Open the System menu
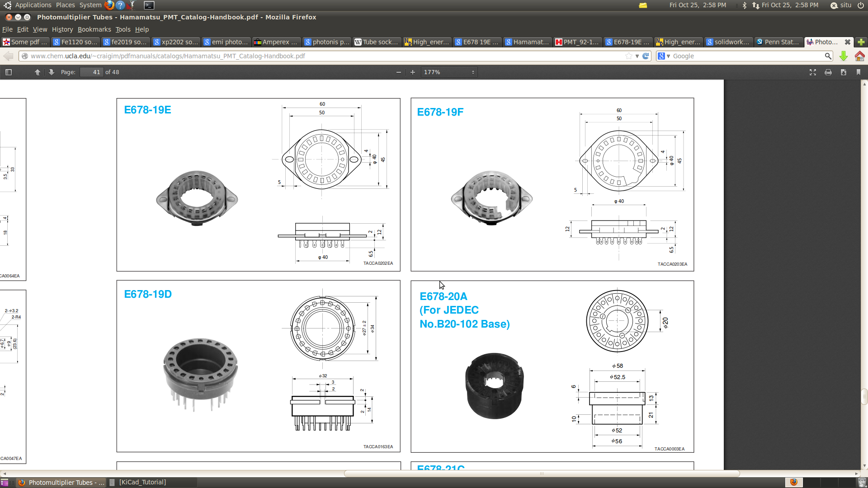868x488 pixels. (90, 5)
